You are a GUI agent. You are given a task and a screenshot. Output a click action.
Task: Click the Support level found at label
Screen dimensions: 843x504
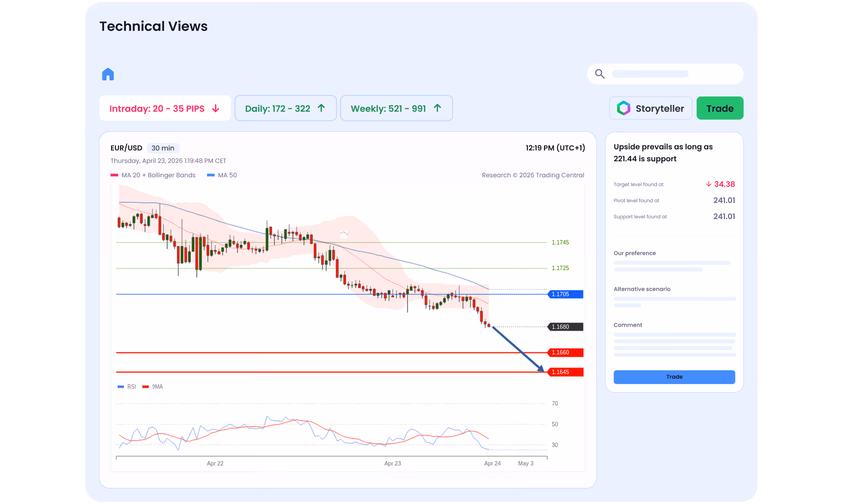tap(640, 217)
